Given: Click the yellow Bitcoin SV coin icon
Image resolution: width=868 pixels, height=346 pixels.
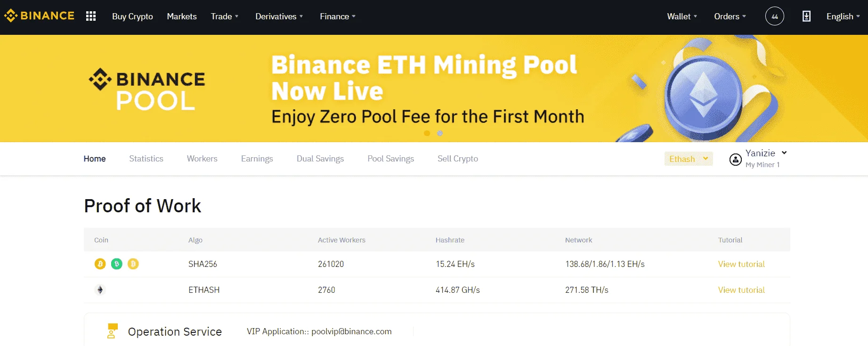Looking at the screenshot, I should point(133,264).
